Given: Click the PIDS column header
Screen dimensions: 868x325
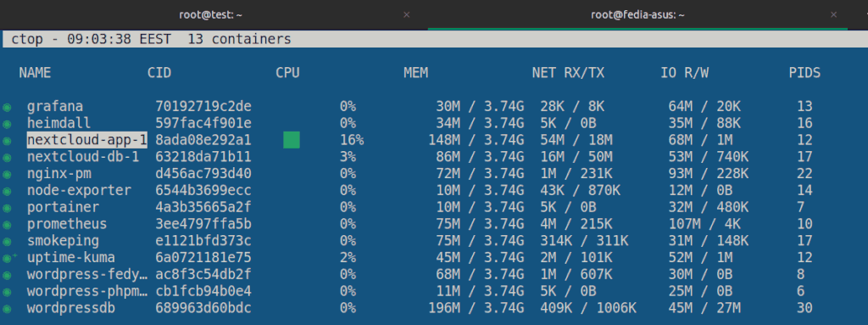Looking at the screenshot, I should click(x=805, y=73).
